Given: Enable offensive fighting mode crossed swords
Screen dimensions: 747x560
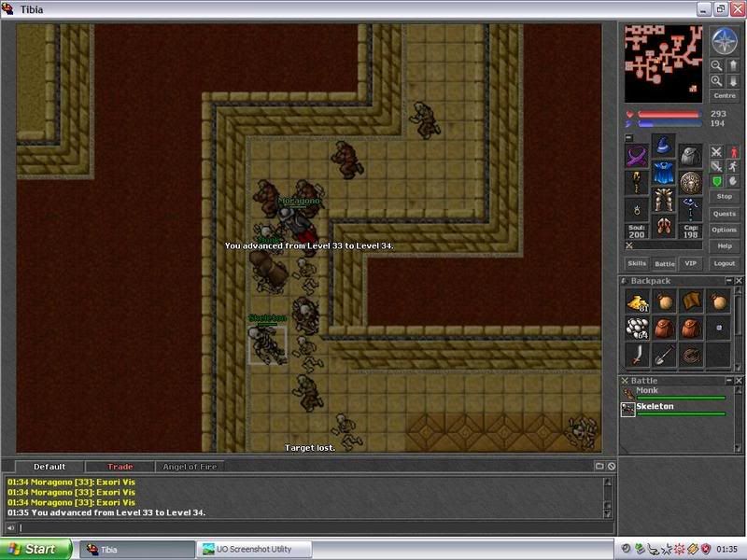Looking at the screenshot, I should click(716, 152).
